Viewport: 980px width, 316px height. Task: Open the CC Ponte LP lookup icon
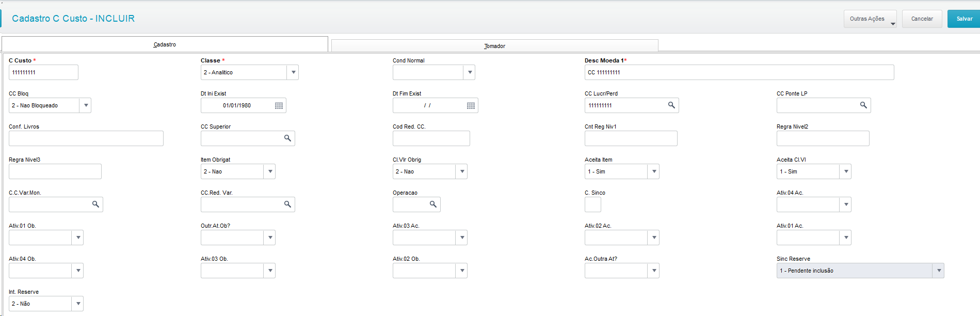tap(863, 105)
